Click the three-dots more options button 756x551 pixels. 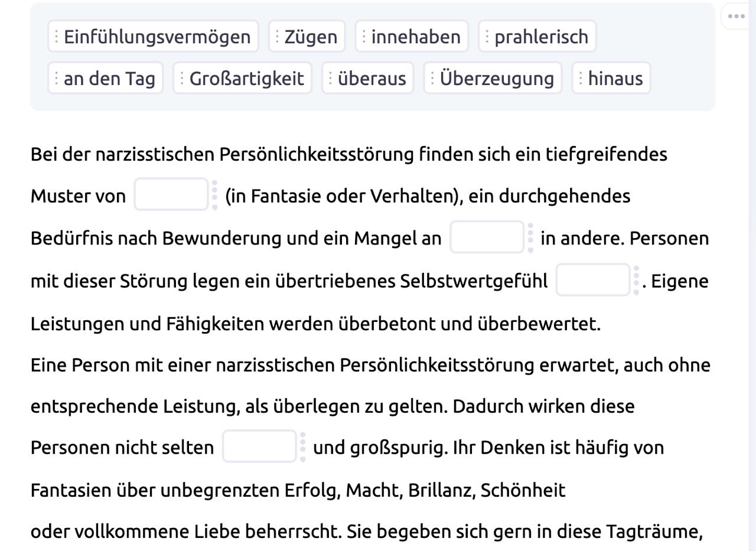click(736, 16)
